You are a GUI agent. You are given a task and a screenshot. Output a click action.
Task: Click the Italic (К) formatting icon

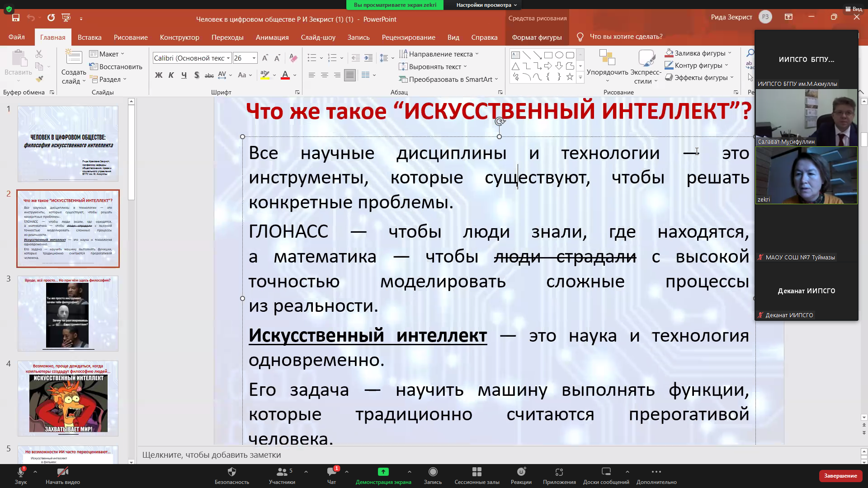click(x=171, y=75)
